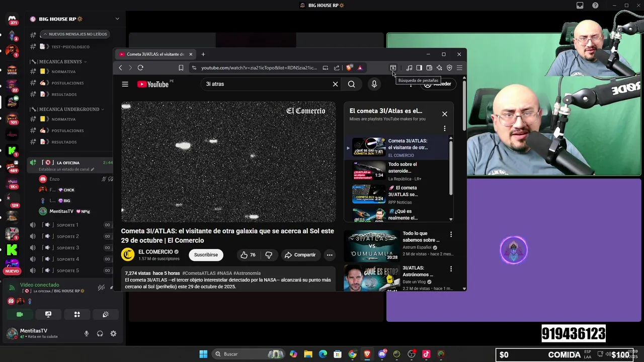This screenshot has width=644, height=362.
Task: Toggle the Brave sidebar panel icon
Action: click(x=419, y=68)
